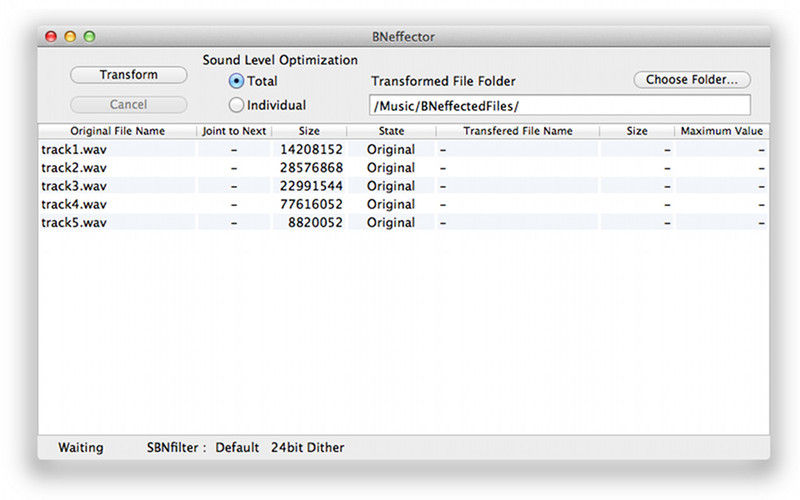
Task: Click the Maximum Value column header
Action: click(721, 131)
